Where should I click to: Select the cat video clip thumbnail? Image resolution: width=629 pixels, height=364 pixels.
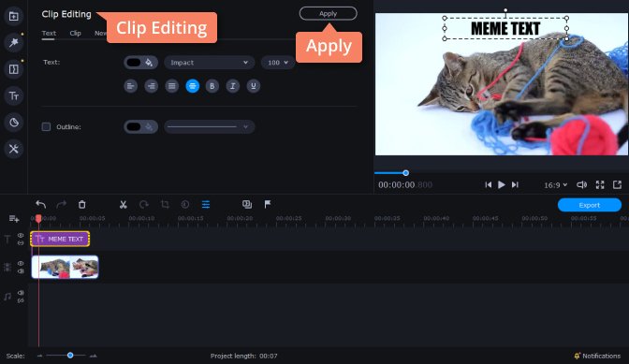pyautogui.click(x=65, y=267)
